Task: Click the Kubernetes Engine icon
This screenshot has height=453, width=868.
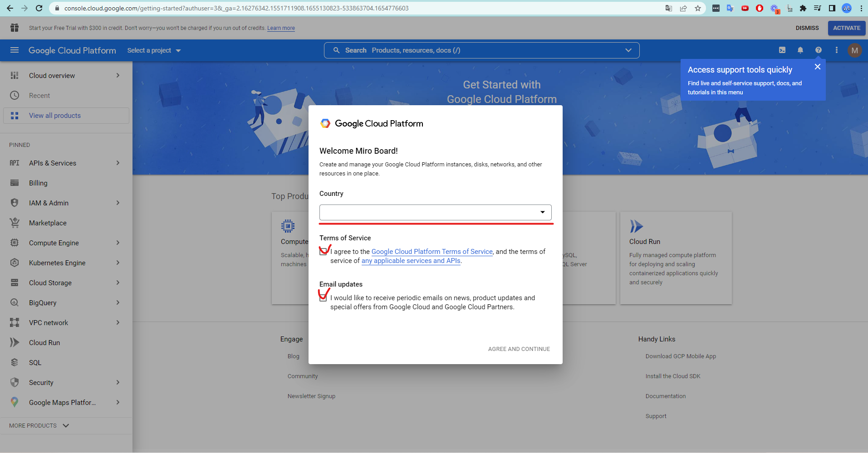Action: point(15,263)
